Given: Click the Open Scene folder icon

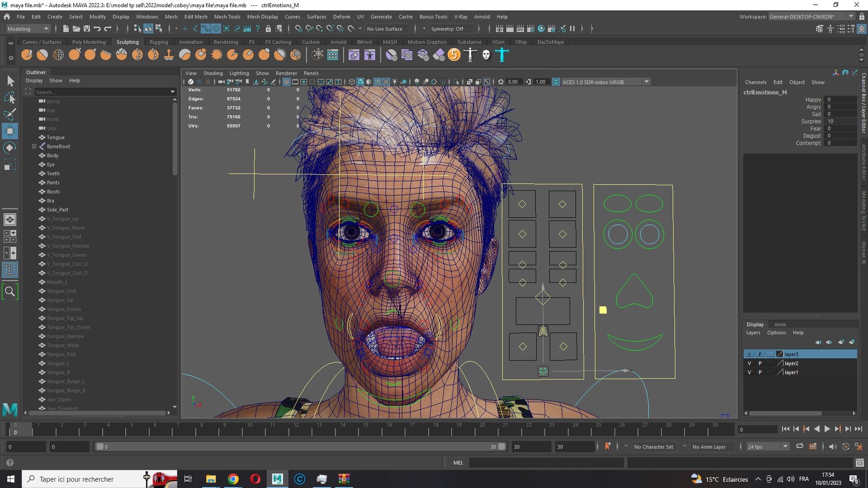Looking at the screenshot, I should pos(76,29).
